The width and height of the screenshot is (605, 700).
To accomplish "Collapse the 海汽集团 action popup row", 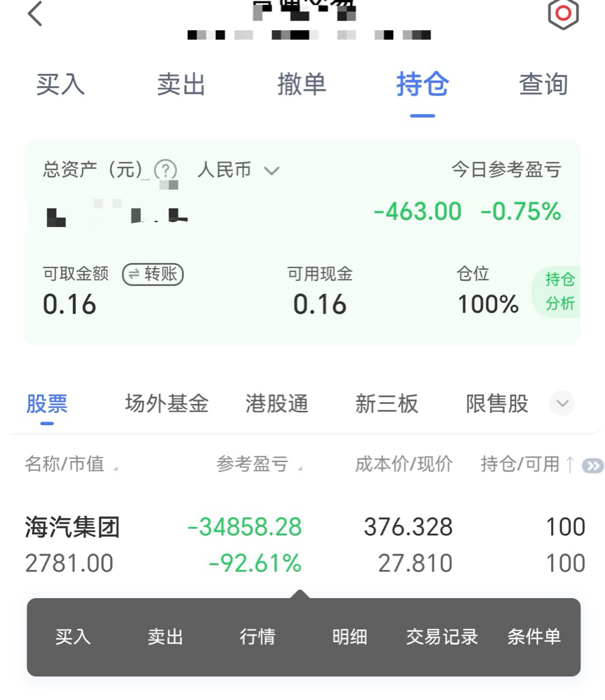I will [304, 545].
